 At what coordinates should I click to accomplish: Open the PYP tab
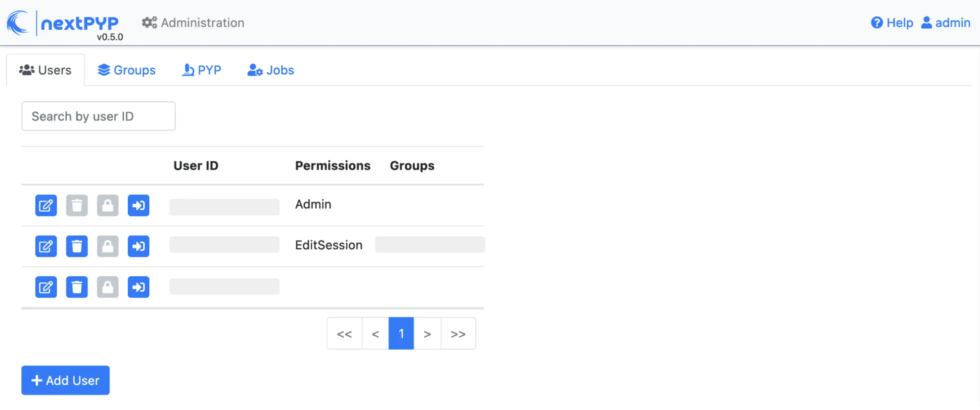click(202, 70)
